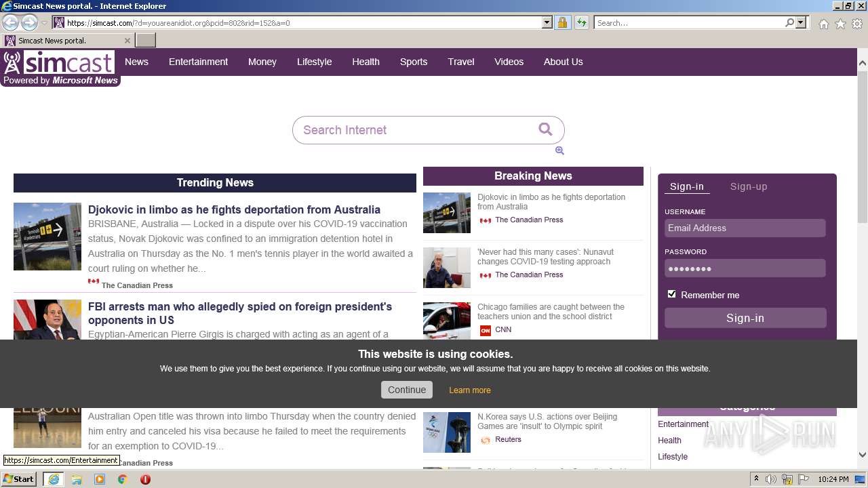
Task: Open Chrome from the taskbar
Action: 123,479
